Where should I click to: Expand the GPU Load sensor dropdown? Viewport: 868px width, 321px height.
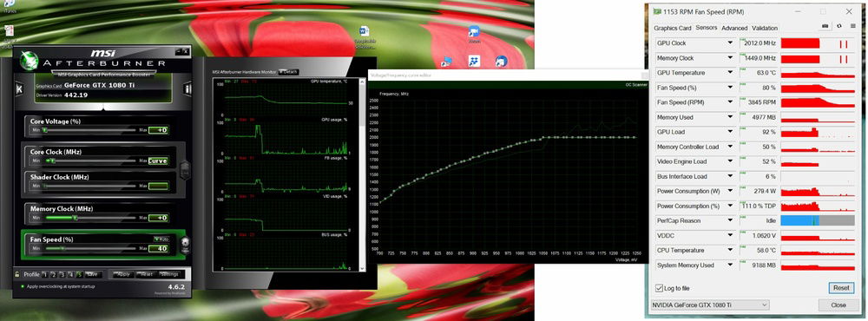point(731,132)
